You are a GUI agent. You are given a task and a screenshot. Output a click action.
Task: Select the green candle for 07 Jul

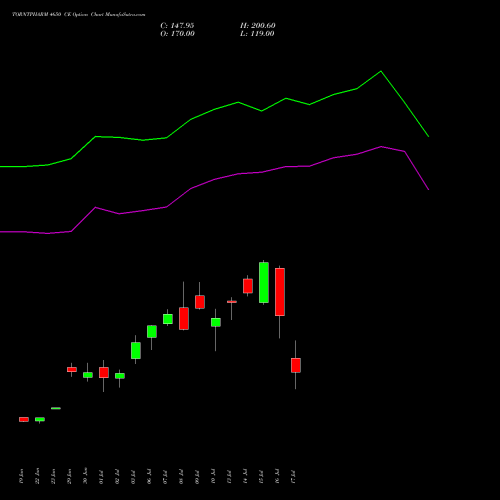tap(168, 319)
